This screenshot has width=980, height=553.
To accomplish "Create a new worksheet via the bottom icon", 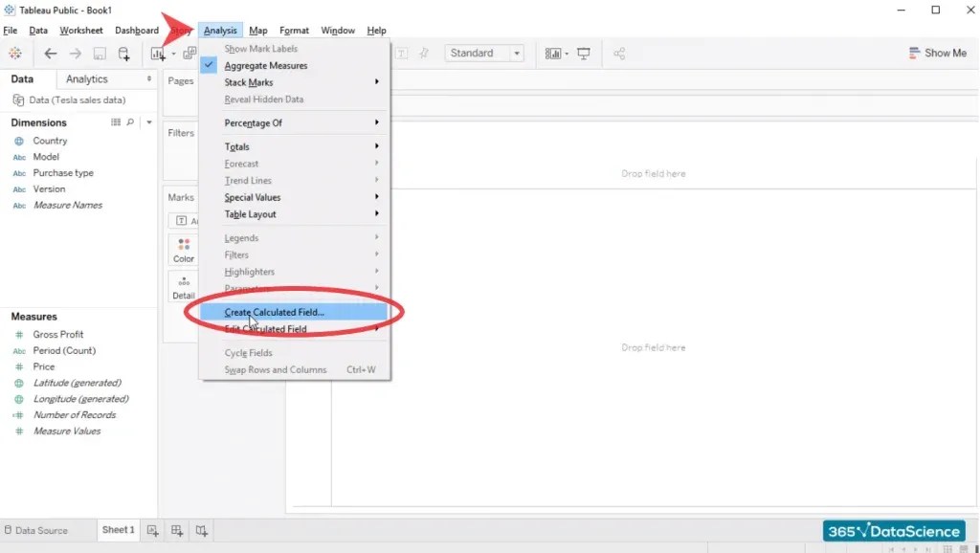I will (153, 529).
